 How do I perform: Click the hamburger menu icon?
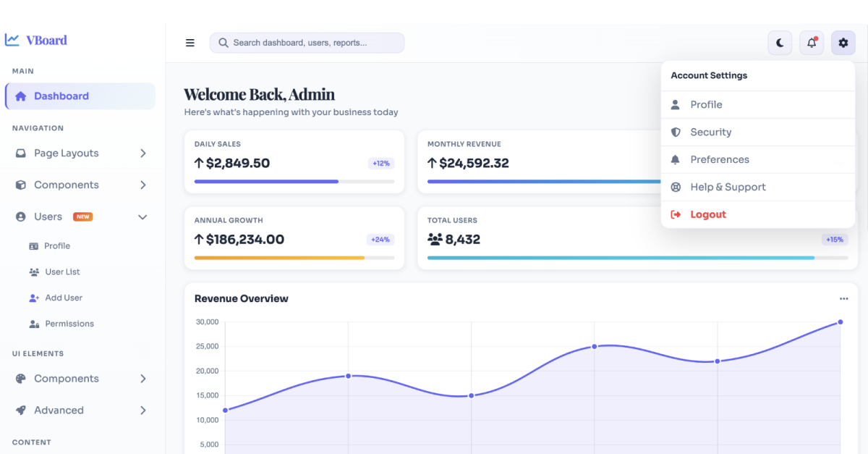point(190,43)
